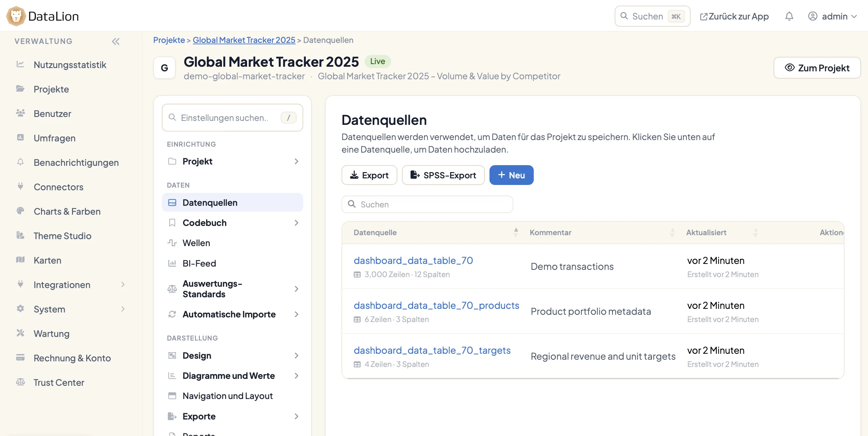The height and width of the screenshot is (436, 868).
Task: Open the dashboard_data_table_70 data source link
Action: 413,261
